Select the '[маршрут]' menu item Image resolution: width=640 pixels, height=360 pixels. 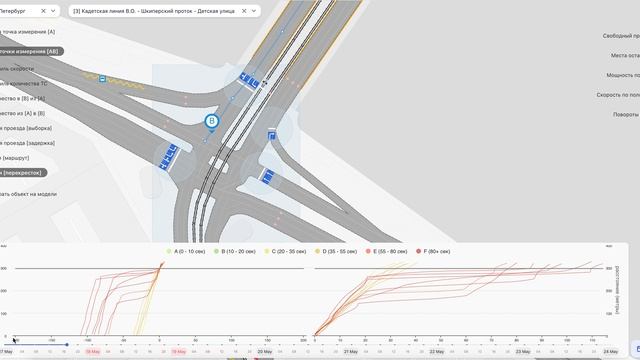tap(15, 158)
